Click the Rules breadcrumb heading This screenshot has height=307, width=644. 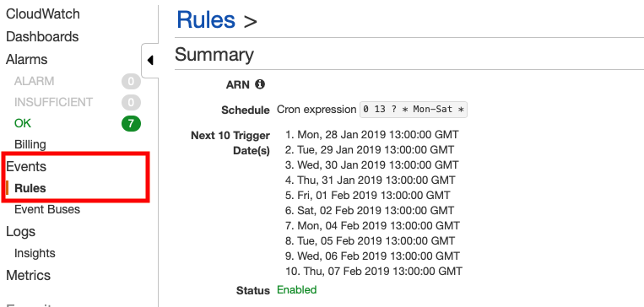pyautogui.click(x=206, y=19)
